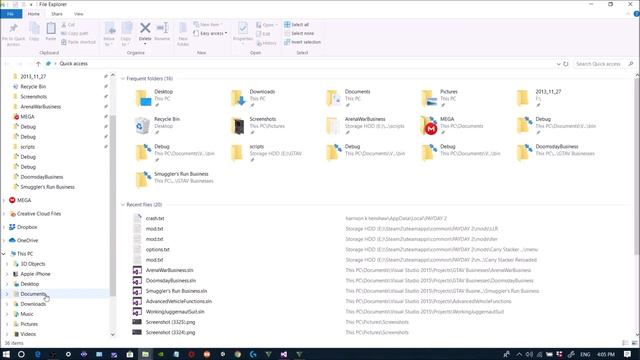Switch to details view using status bar button
This screenshot has height=360, width=640.
[625, 343]
